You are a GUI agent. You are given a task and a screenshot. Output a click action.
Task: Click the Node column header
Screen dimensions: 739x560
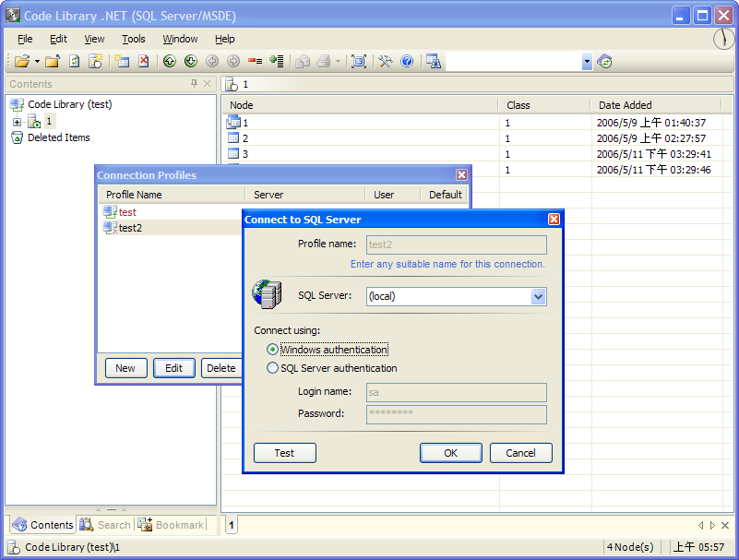[360, 105]
